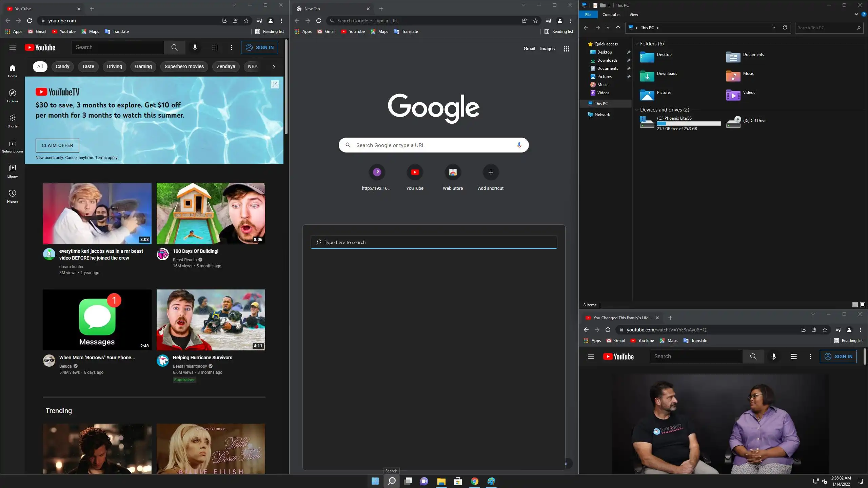The image size is (868, 488).
Task: Collapse the Devices and drives group
Action: pos(637,110)
